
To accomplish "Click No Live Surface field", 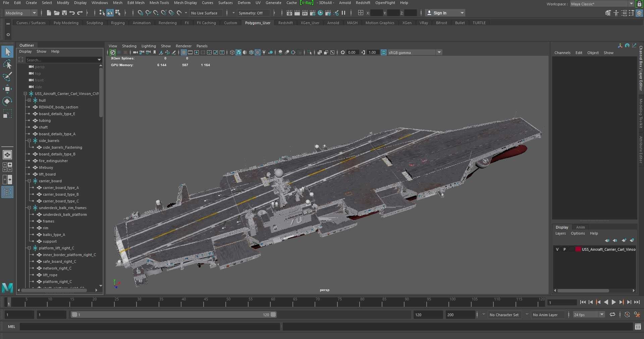I will point(206,13).
